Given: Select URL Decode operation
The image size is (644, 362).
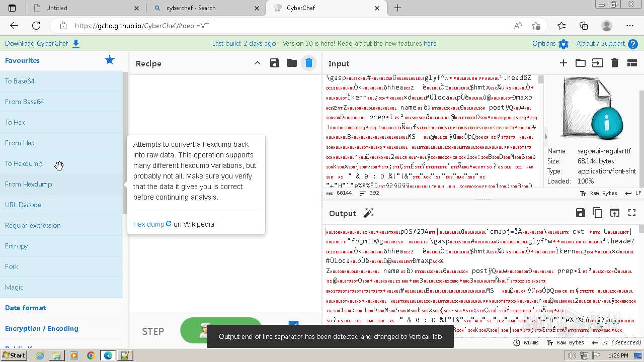Looking at the screenshot, I should point(61,205).
